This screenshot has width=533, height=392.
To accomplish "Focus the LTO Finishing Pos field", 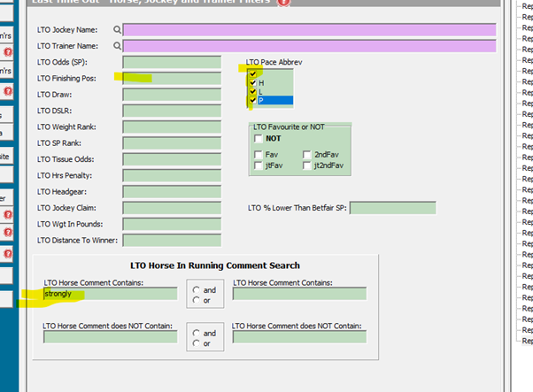I will [172, 79].
